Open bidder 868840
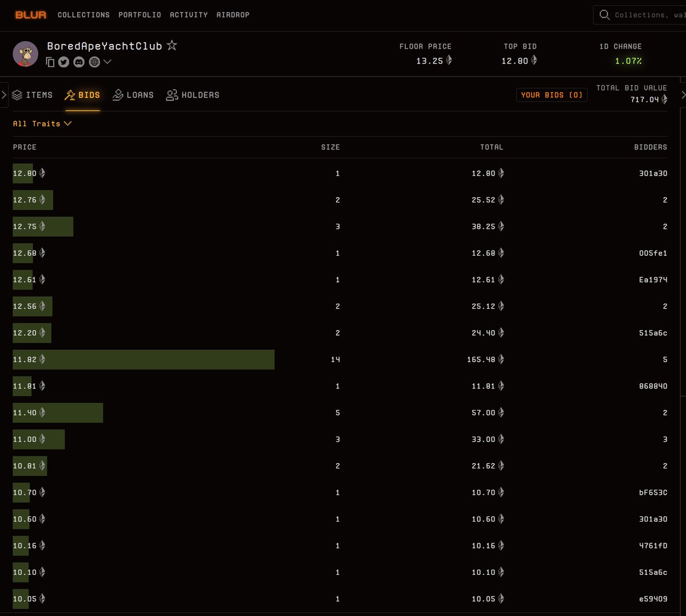Image resolution: width=686 pixels, height=616 pixels. tap(653, 386)
